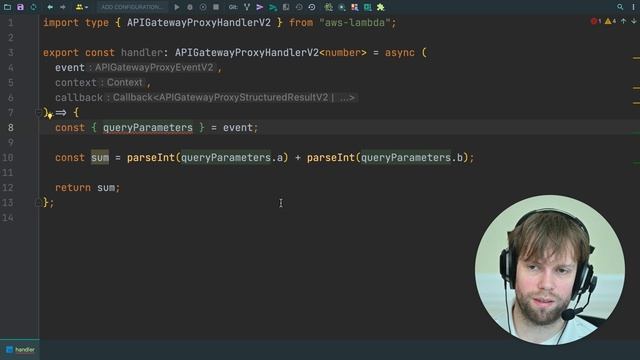The width and height of the screenshot is (640, 360).
Task: Click the Run with Coverage icon
Action: (x=203, y=7)
